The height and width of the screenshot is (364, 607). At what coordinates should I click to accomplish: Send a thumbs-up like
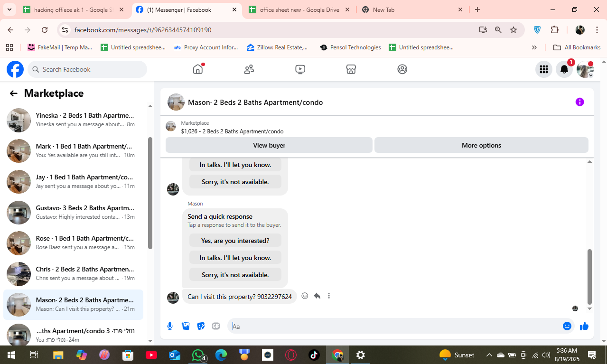[584, 326]
